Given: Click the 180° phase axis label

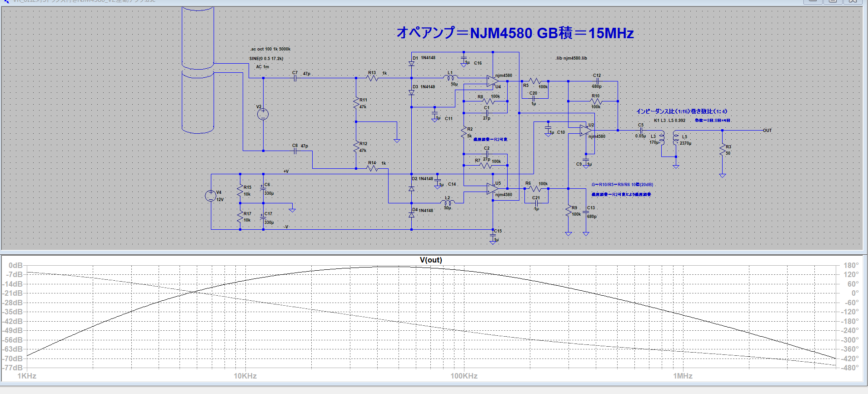Looking at the screenshot, I should [851, 265].
